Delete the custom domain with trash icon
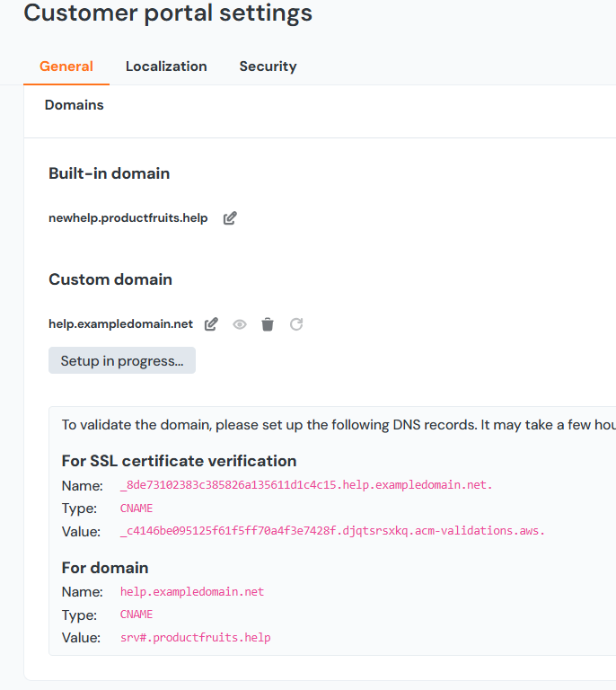 click(268, 324)
